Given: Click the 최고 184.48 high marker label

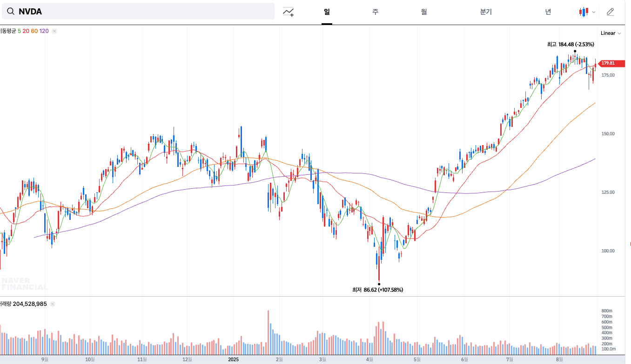Looking at the screenshot, I should (x=571, y=44).
